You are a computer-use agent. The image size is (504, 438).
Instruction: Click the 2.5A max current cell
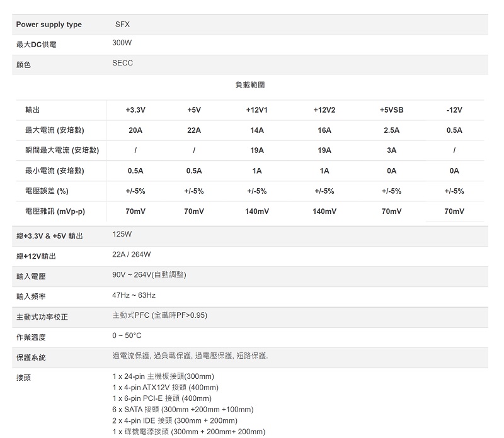click(x=391, y=130)
